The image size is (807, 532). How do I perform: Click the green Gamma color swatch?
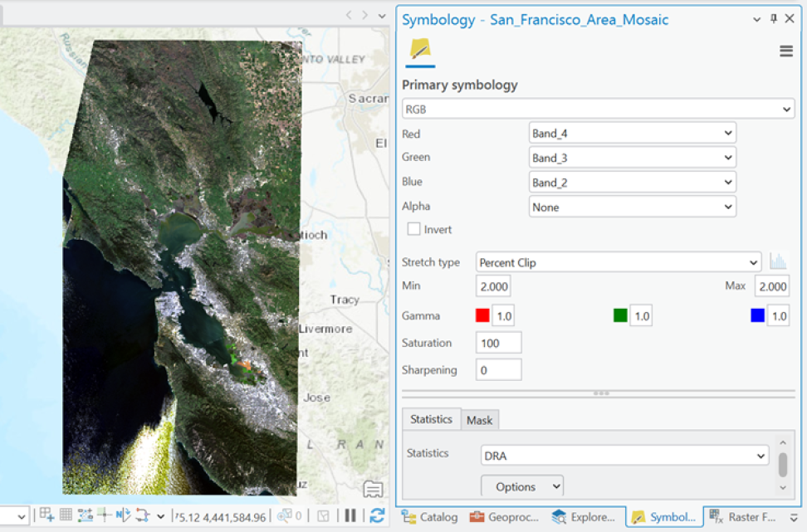click(620, 315)
